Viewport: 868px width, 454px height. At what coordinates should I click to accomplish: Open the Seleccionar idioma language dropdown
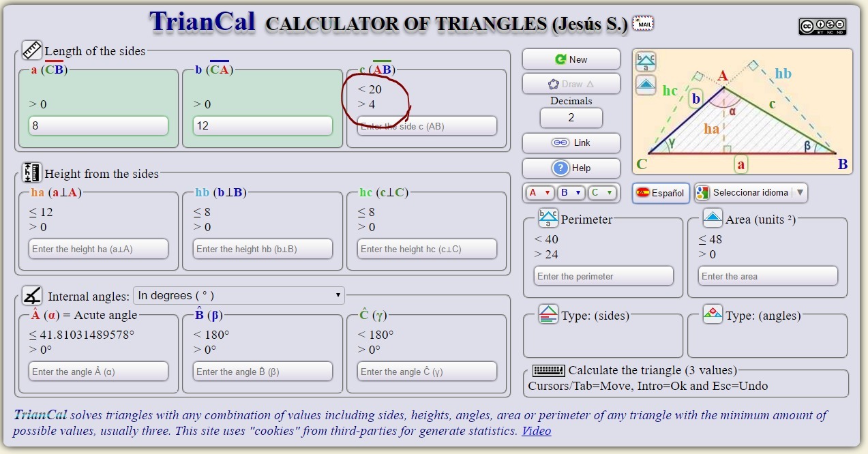pyautogui.click(x=751, y=193)
